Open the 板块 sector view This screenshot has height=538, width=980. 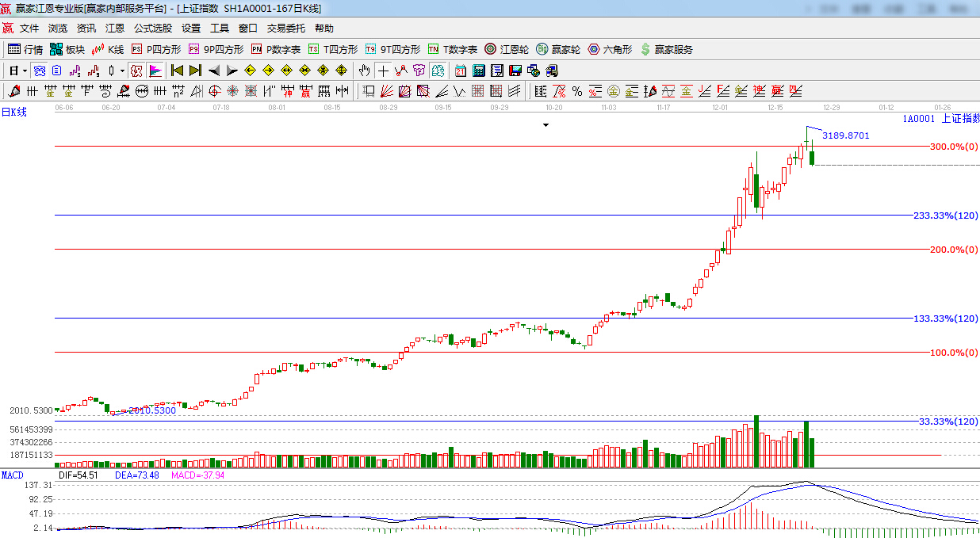pos(67,49)
